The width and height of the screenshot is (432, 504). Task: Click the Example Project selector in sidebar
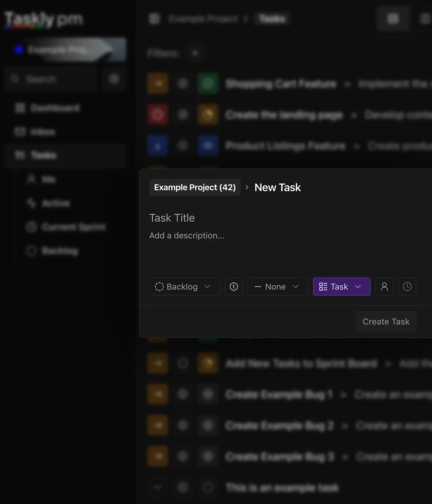click(x=65, y=50)
